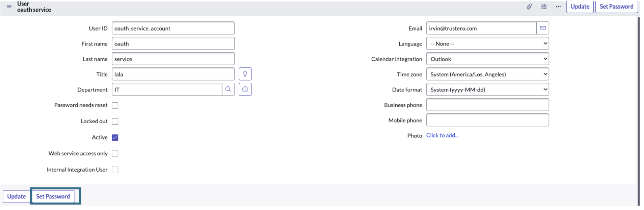Expand the Date format dropdown
This screenshot has width=644, height=210.
487,90
